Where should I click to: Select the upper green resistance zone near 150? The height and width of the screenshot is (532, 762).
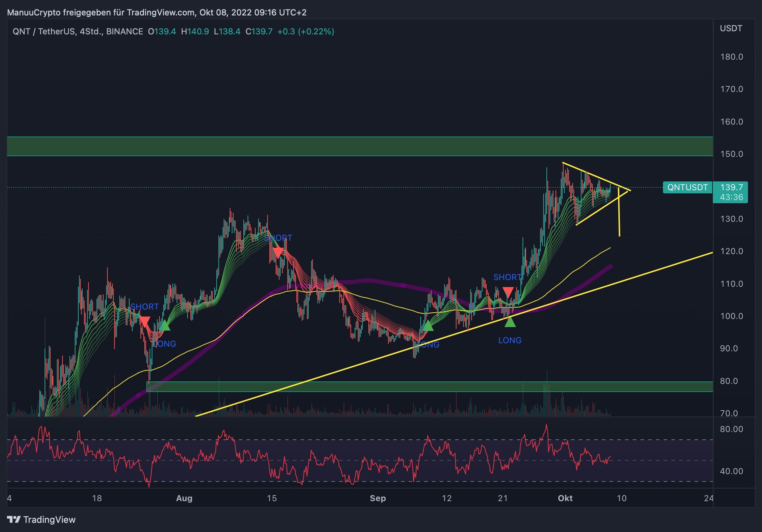pos(351,146)
